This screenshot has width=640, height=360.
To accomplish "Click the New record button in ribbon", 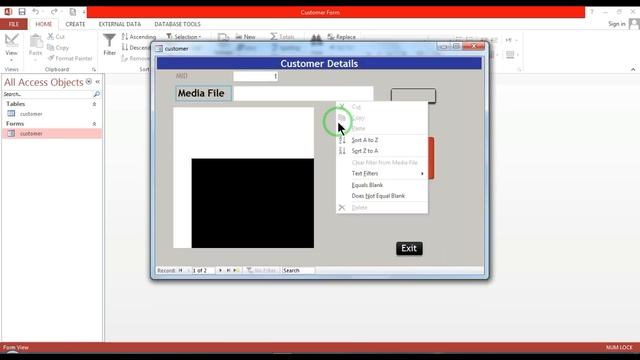I will (245, 37).
